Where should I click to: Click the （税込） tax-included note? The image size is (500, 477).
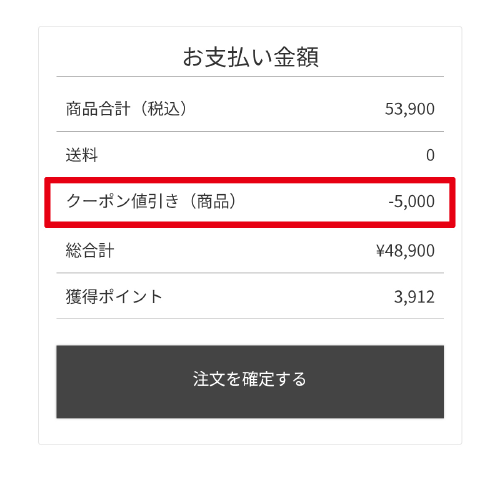click(163, 109)
